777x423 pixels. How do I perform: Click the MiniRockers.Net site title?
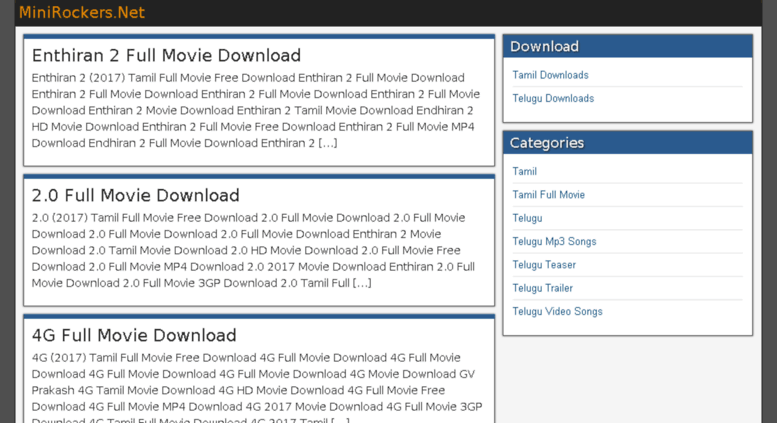click(81, 12)
